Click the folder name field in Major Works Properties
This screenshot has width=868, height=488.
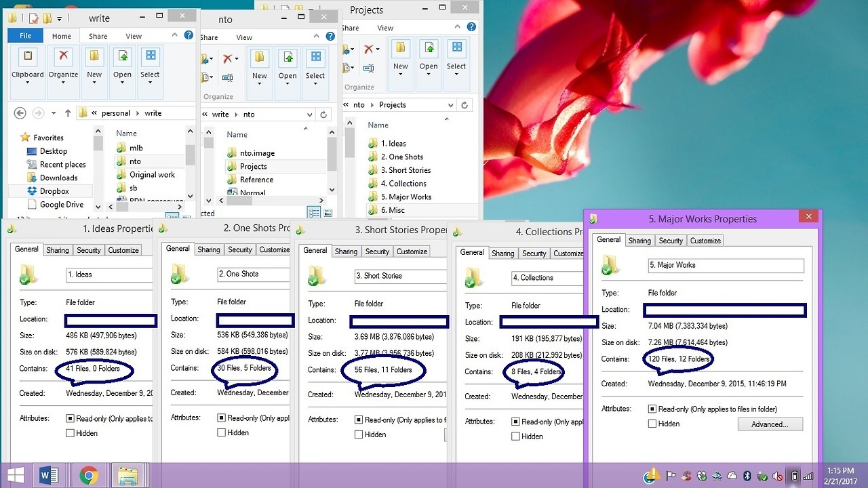coord(726,265)
